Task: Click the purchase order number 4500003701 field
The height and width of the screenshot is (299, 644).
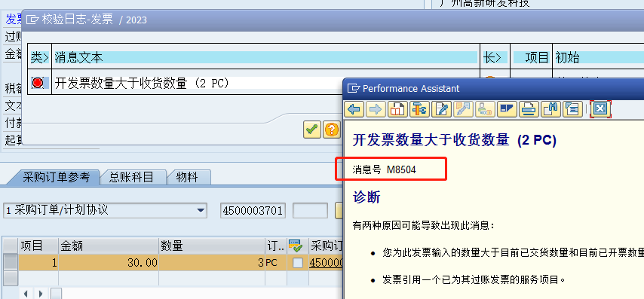Action: [253, 211]
